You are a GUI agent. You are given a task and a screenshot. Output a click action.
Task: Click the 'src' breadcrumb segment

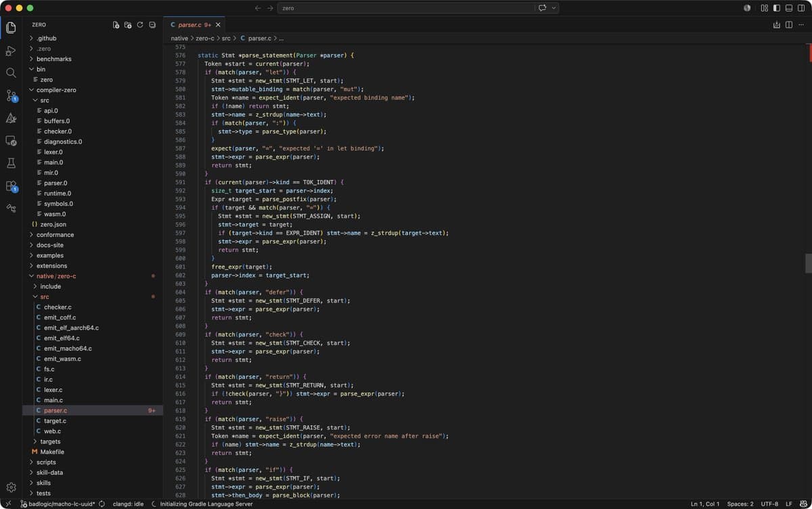click(x=226, y=39)
